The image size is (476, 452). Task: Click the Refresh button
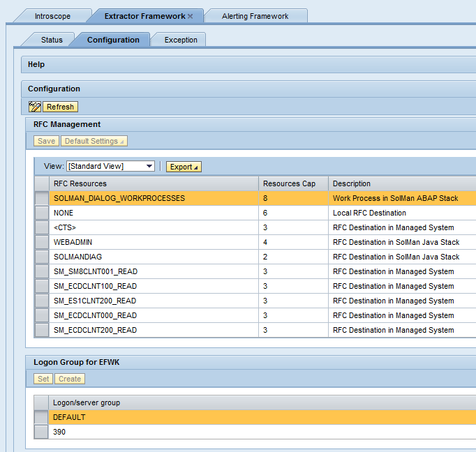tap(60, 107)
